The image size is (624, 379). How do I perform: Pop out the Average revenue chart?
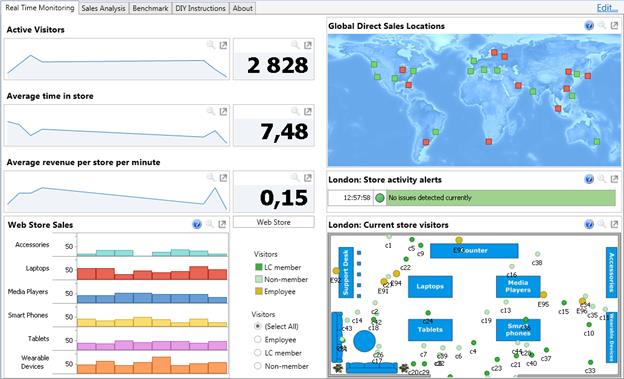coord(223,178)
